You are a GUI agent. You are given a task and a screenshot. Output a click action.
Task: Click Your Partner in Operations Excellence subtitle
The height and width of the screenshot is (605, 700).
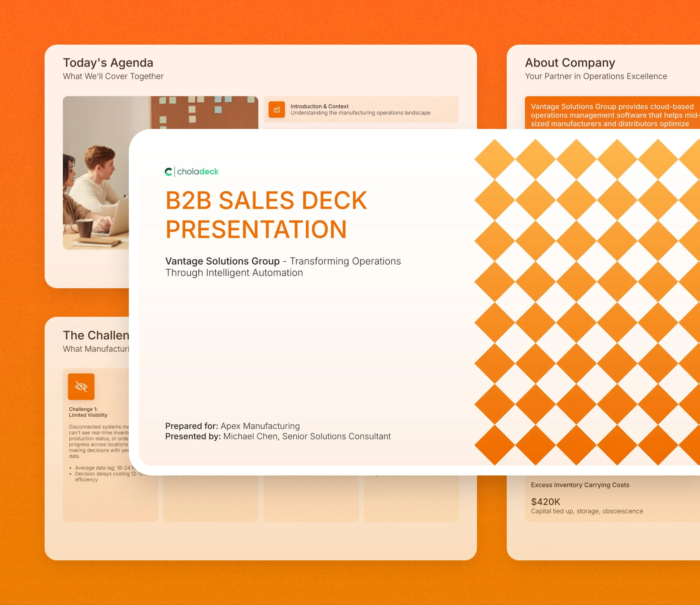point(596,76)
